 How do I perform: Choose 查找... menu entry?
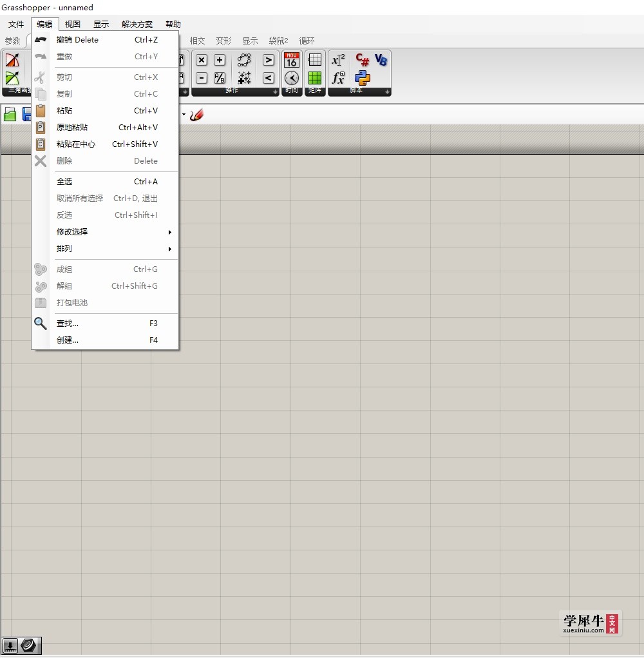[x=105, y=324]
